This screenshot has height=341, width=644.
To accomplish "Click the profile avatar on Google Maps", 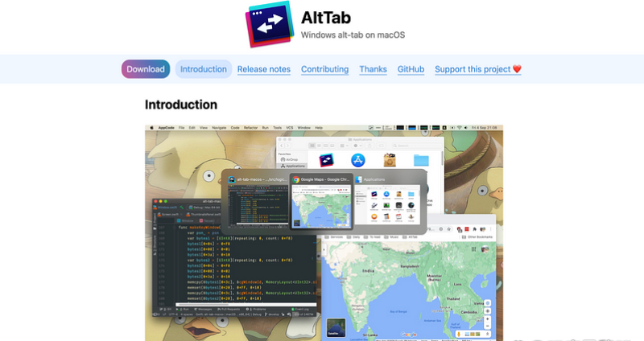I will point(485,249).
